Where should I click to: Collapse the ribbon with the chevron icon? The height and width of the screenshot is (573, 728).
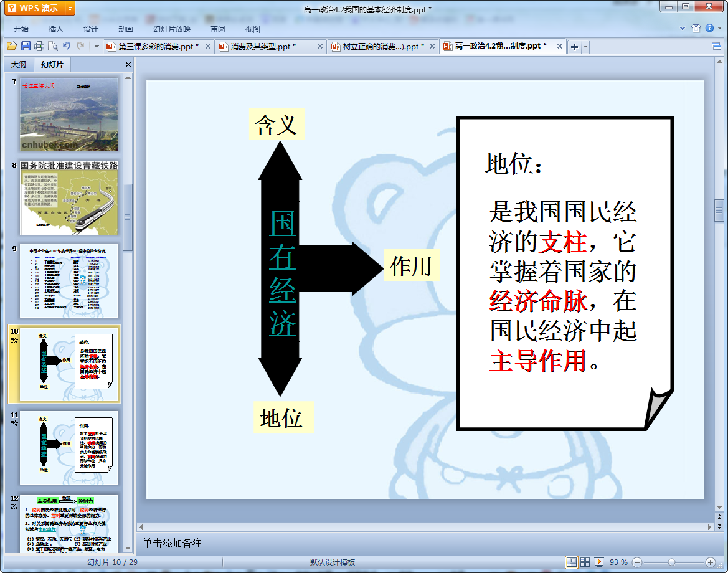click(x=683, y=28)
